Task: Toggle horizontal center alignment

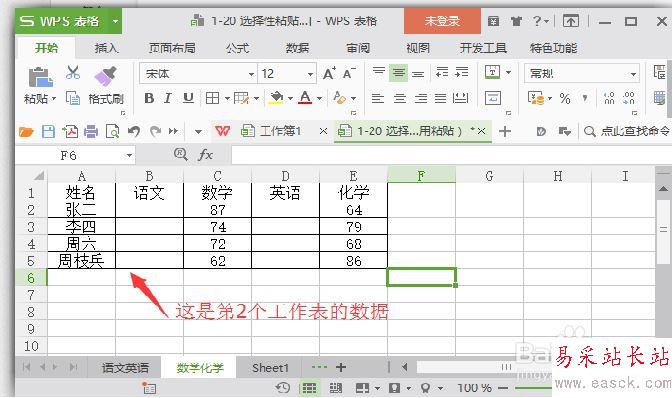Action: pos(399,99)
